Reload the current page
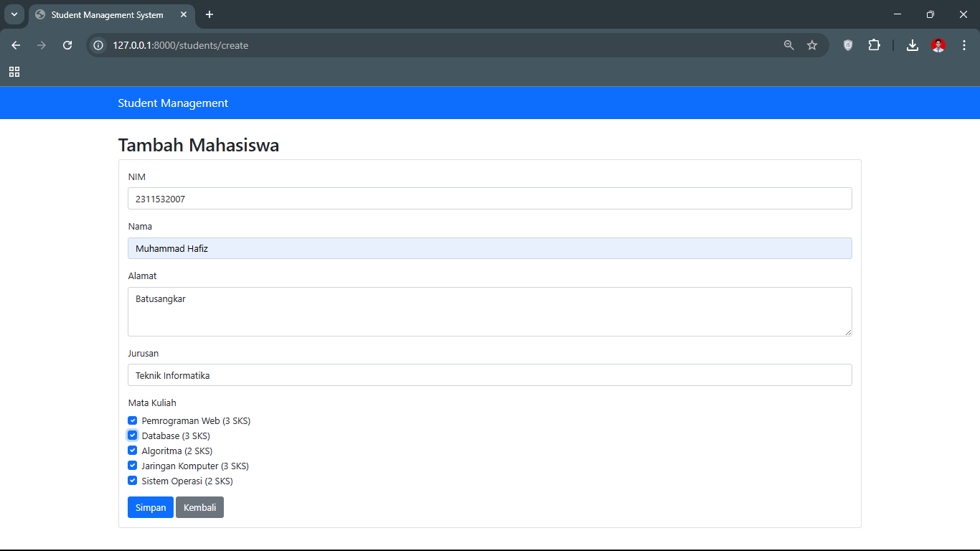Screen dimensions: 980x551 click(x=67, y=45)
